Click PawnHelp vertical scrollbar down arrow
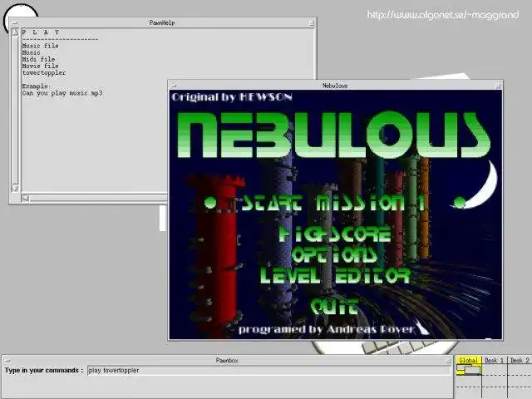 coord(15,188)
